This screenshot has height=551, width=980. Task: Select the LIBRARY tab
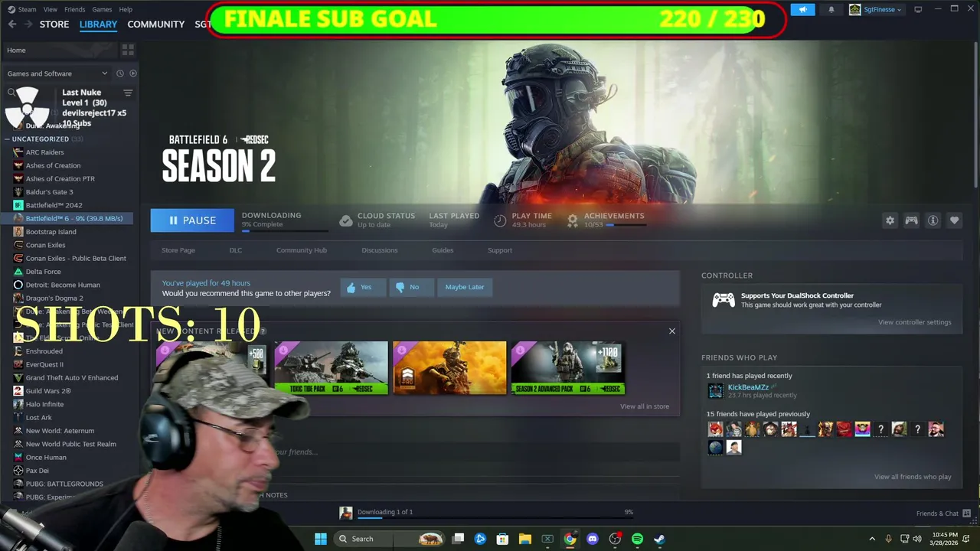pos(98,24)
